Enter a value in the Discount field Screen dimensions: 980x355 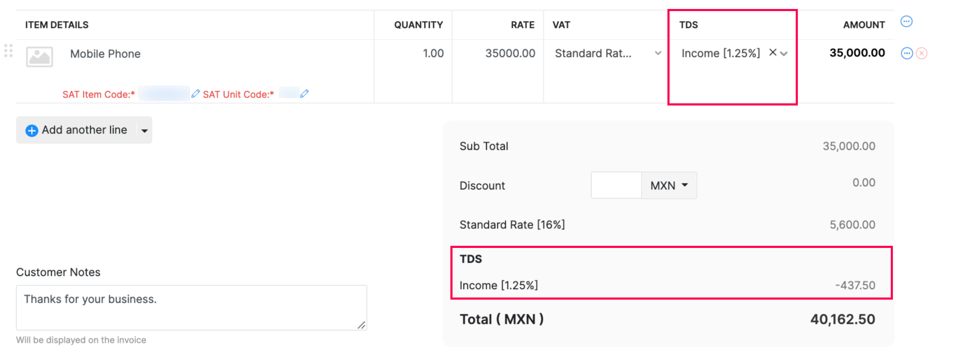(x=615, y=185)
